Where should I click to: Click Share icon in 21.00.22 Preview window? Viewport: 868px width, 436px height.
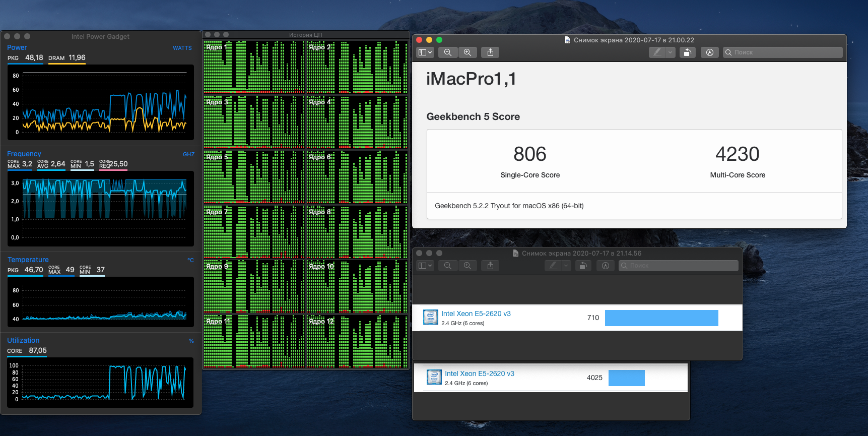coord(490,52)
